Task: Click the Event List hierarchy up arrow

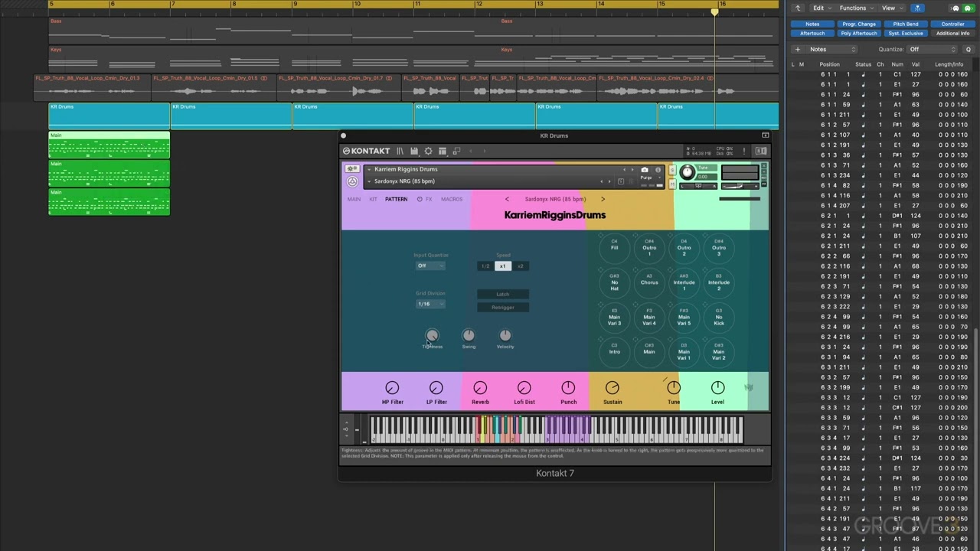Action: pos(798,8)
